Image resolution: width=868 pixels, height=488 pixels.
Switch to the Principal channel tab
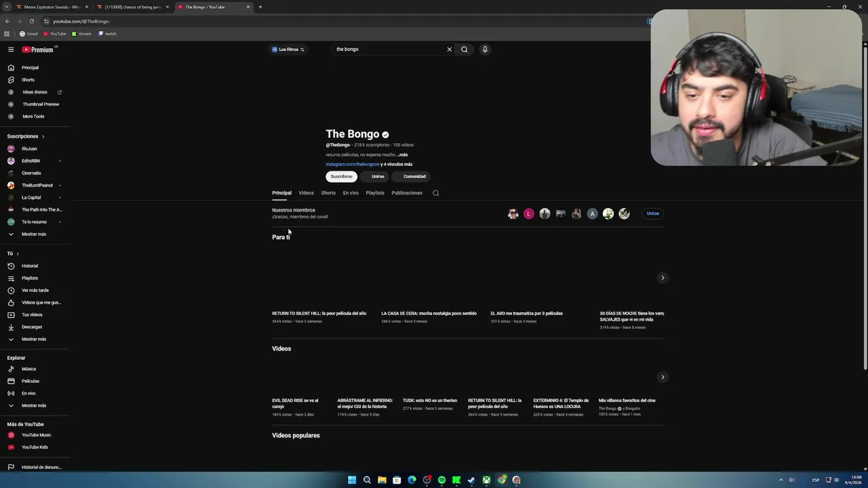tap(282, 193)
